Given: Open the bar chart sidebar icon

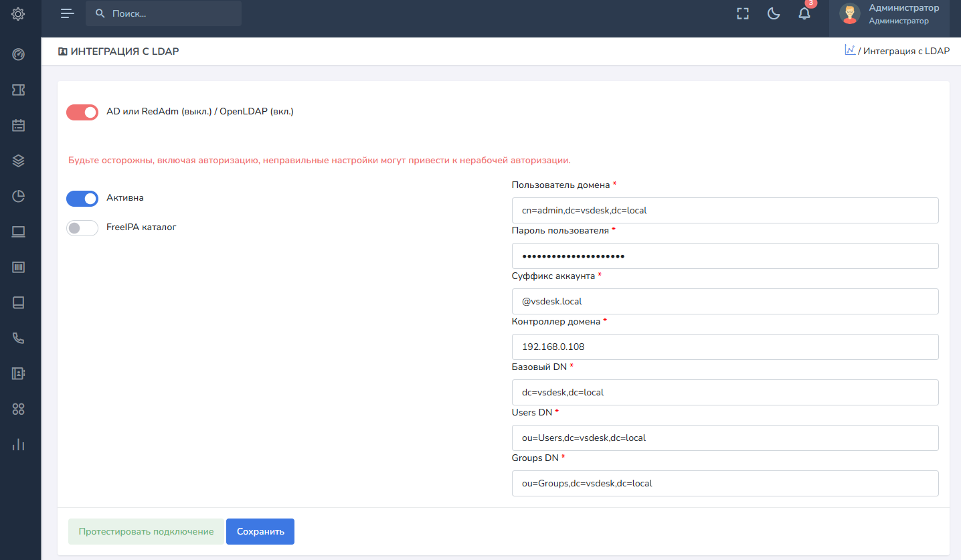Looking at the screenshot, I should 18,444.
